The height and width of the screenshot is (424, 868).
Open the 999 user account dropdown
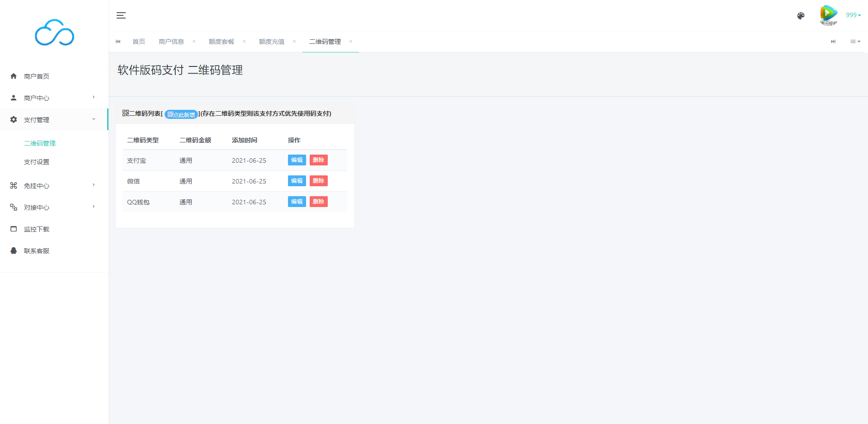[853, 15]
